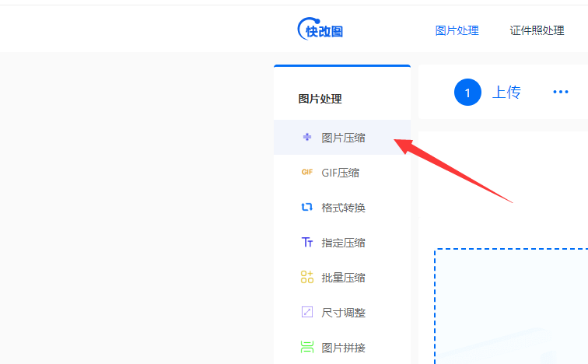Viewport: 588px width, 364px height.
Task: Open the 图片处理 top navigation tab
Action: (x=457, y=30)
